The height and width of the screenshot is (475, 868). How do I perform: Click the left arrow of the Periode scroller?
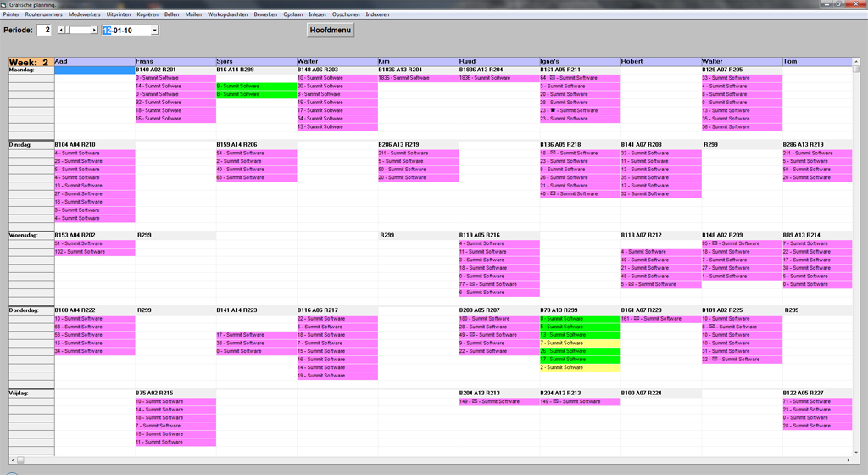pyautogui.click(x=61, y=31)
